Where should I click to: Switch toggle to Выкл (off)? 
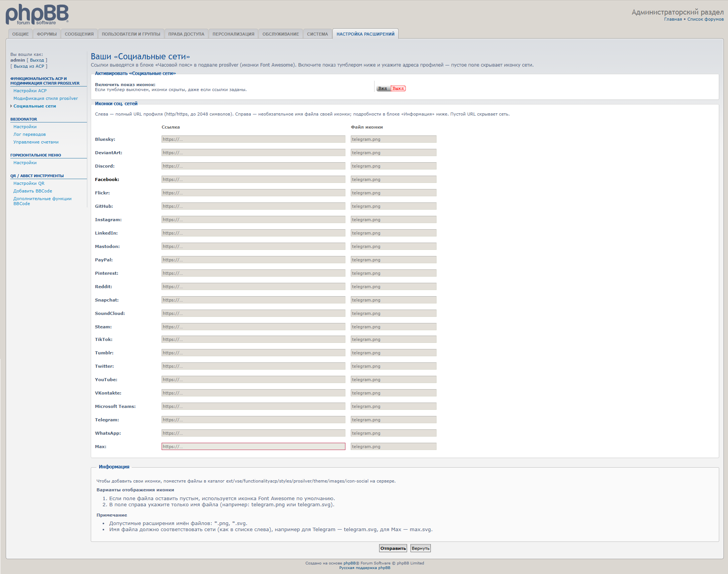[398, 88]
